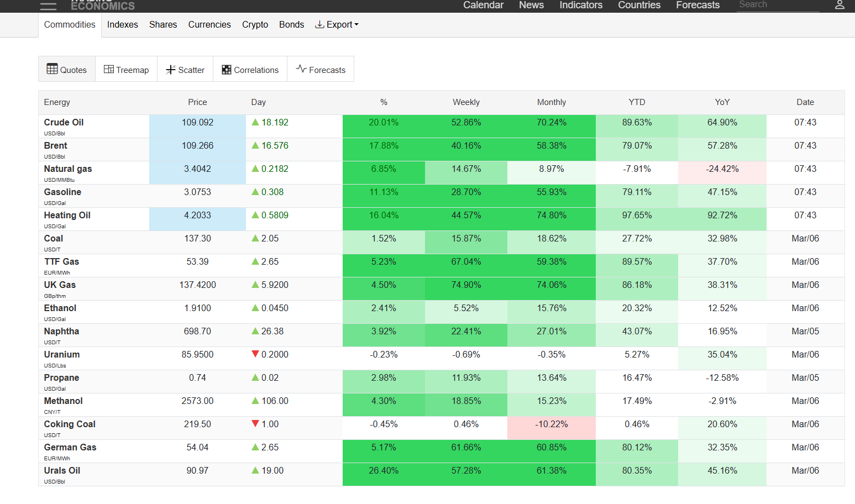The image size is (855, 504).
Task: Click the Treemap view icon
Action: (x=109, y=70)
